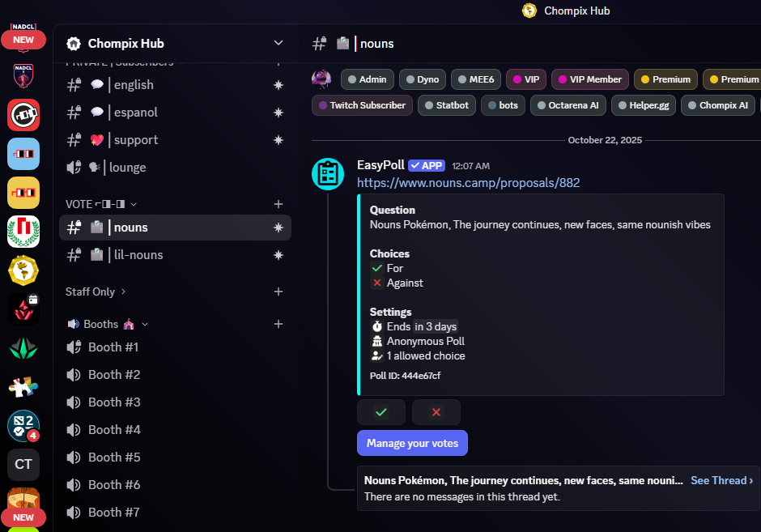Join Booth #5 voice channel
Image resolution: width=761 pixels, height=532 pixels.
[x=175, y=458]
